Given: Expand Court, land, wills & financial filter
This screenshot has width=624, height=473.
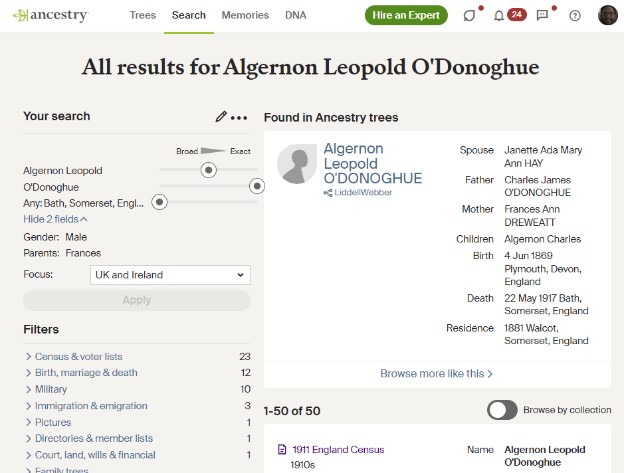Looking at the screenshot, I should [x=95, y=455].
